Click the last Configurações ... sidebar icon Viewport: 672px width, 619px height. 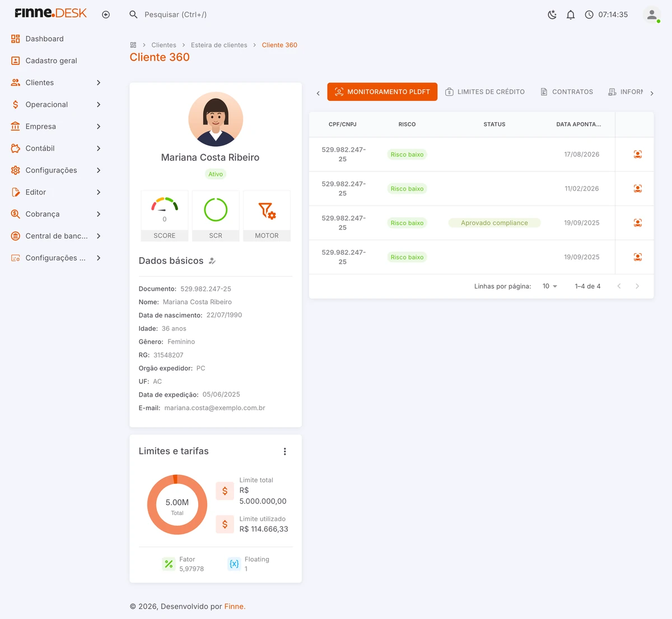[x=16, y=258]
